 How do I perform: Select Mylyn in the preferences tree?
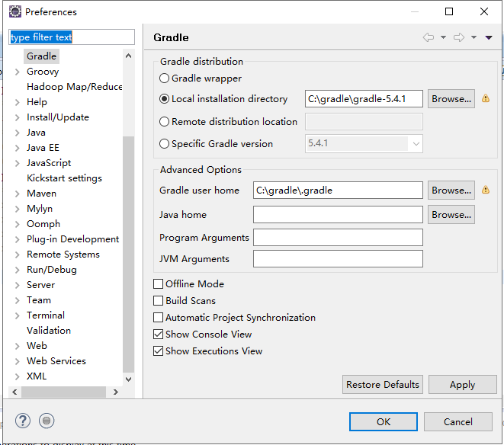coord(40,209)
